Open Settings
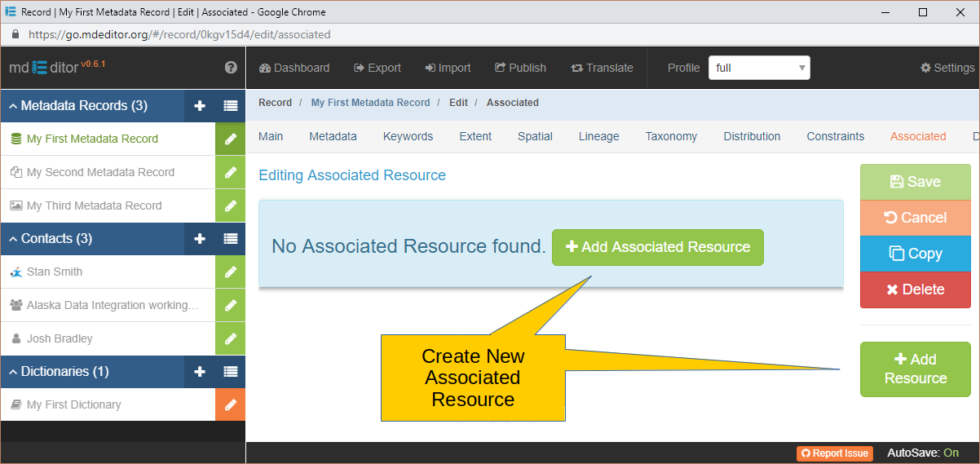 pyautogui.click(x=947, y=68)
